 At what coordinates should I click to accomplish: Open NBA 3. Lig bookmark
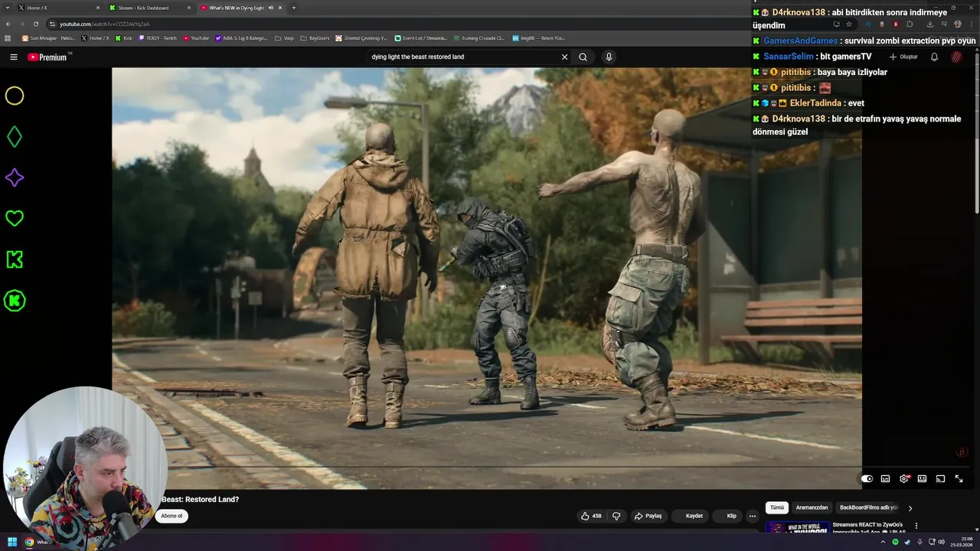click(241, 37)
